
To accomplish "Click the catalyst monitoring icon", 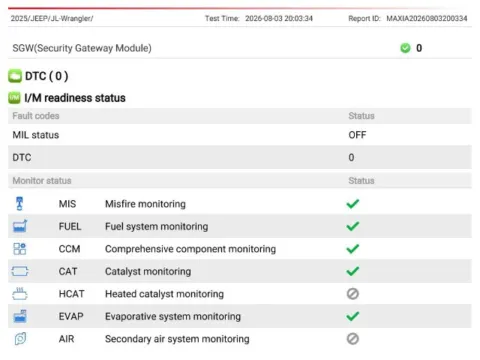I will pyautogui.click(x=20, y=271).
